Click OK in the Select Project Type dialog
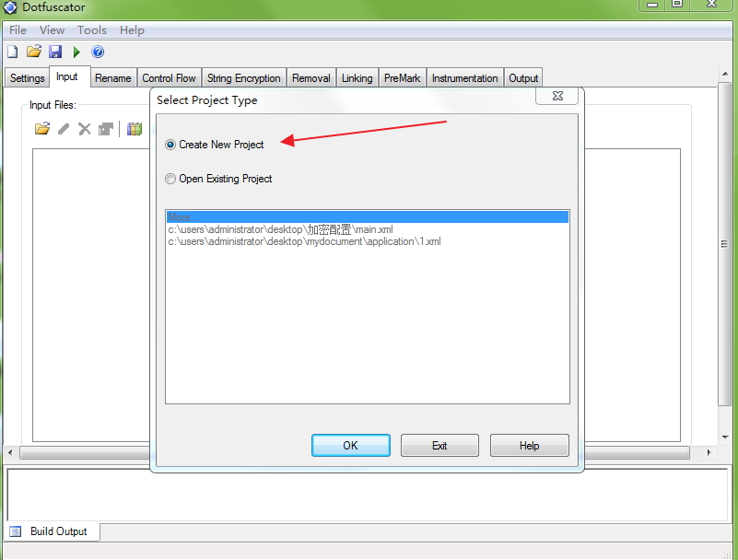The image size is (738, 560). [351, 445]
